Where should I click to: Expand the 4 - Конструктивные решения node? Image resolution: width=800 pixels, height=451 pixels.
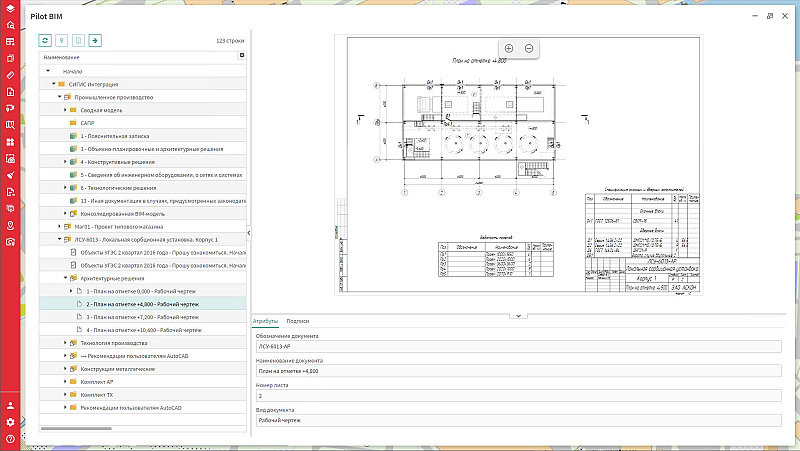coord(65,161)
